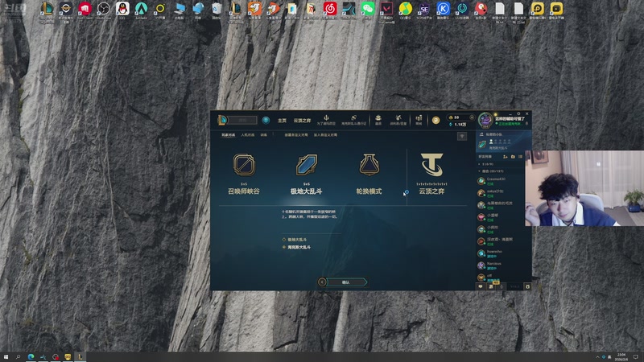Click the new folder icon in friends header
The image size is (644, 362).
coord(513,157)
